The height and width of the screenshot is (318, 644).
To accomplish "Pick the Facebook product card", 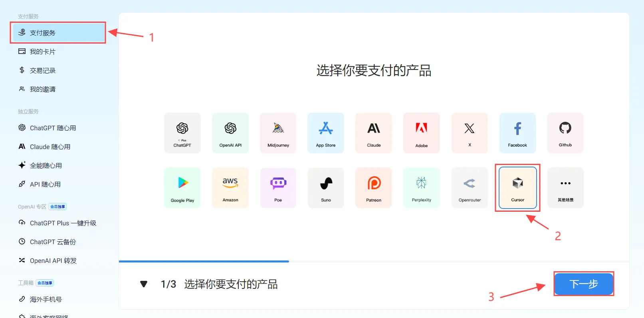I will click(x=517, y=133).
